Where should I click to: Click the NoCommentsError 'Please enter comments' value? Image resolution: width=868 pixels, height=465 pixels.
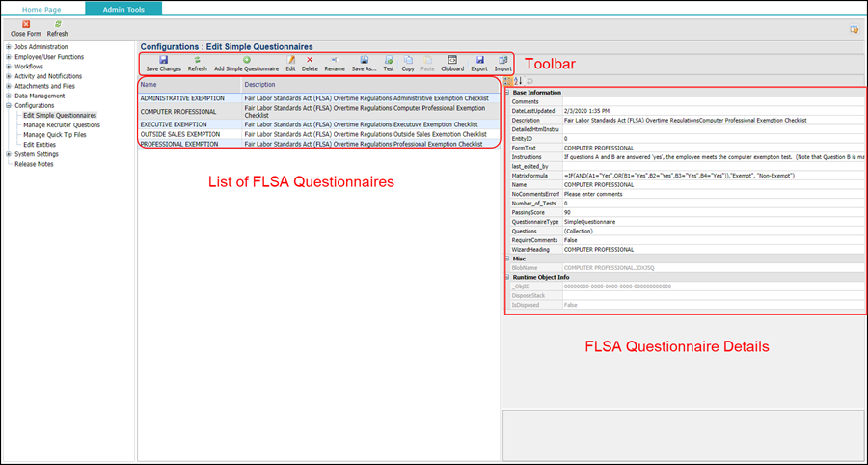[714, 194]
